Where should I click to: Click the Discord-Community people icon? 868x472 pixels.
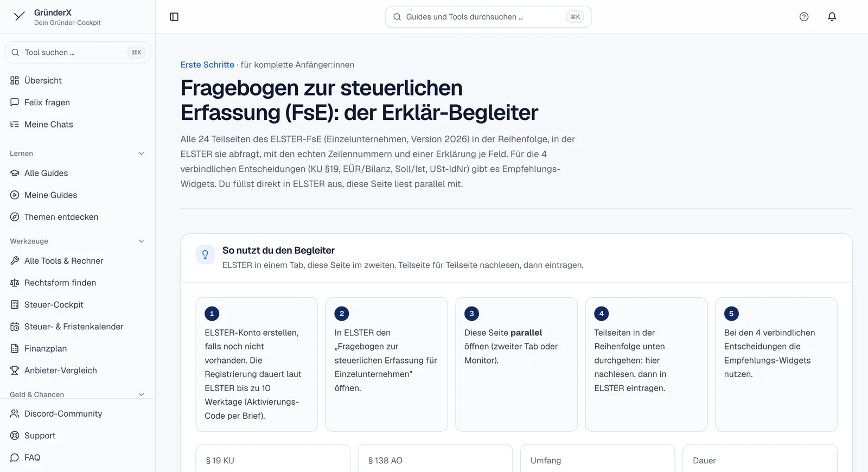pyautogui.click(x=15, y=413)
